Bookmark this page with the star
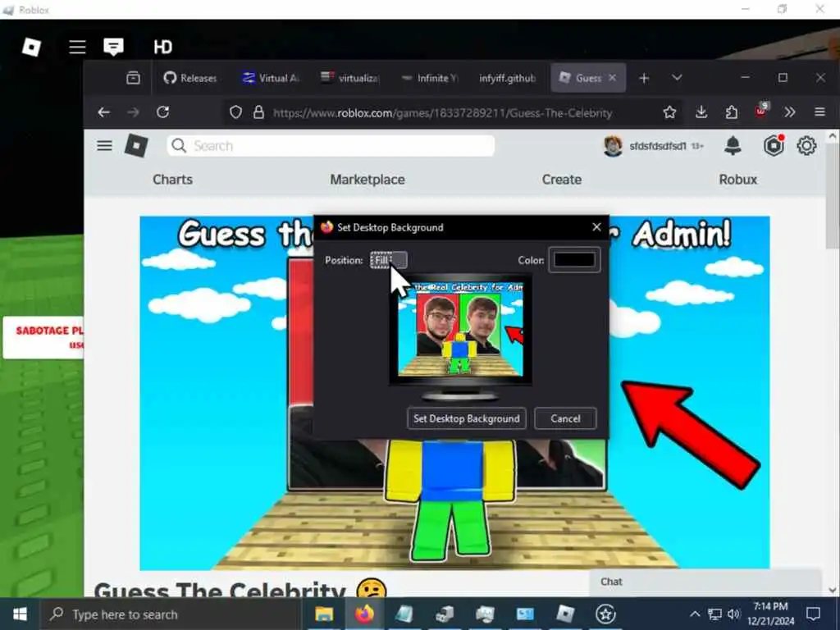The width and height of the screenshot is (840, 630). 669,112
